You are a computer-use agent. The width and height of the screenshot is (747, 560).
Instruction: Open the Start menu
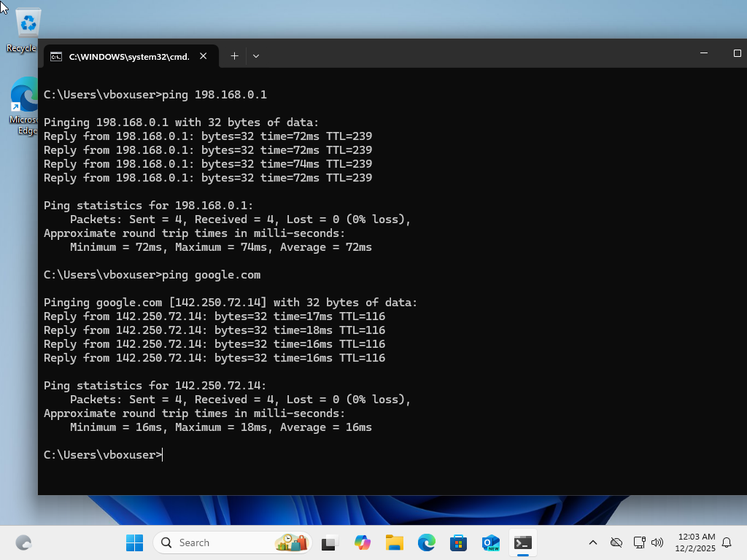click(x=134, y=542)
